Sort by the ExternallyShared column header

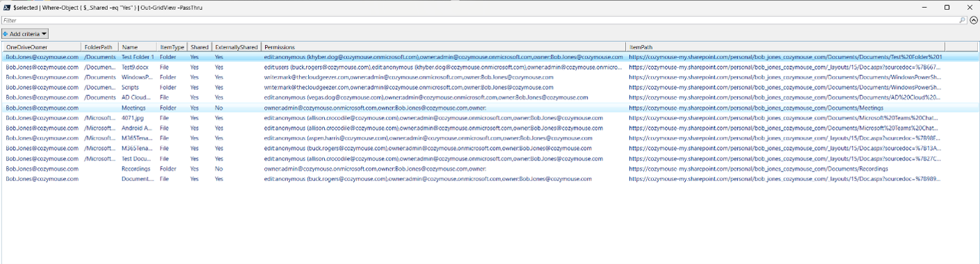point(236,47)
